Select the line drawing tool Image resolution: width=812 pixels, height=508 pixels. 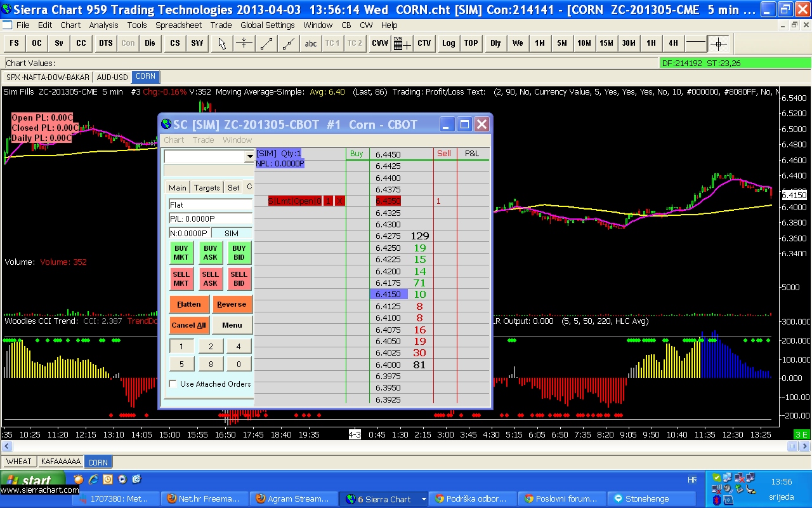tap(266, 43)
